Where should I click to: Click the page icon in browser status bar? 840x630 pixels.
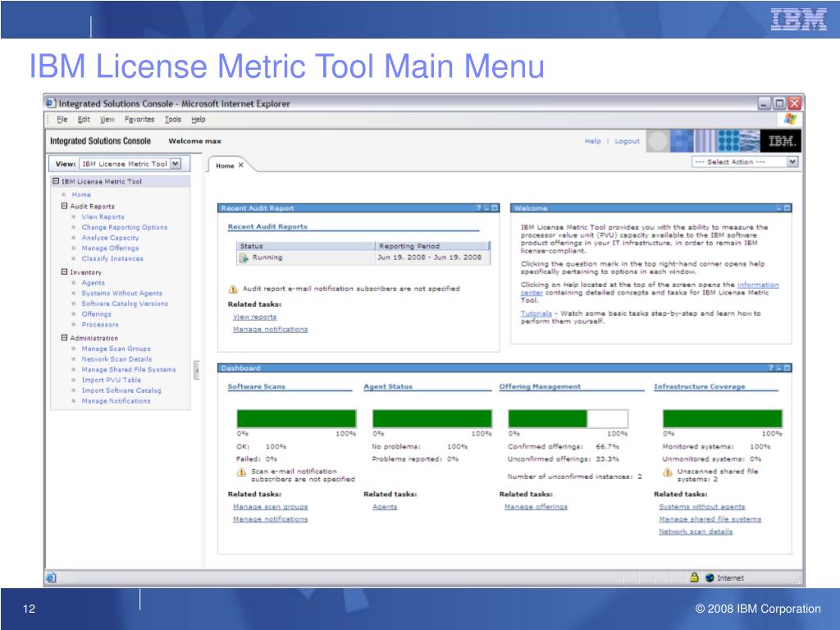pos(51,577)
